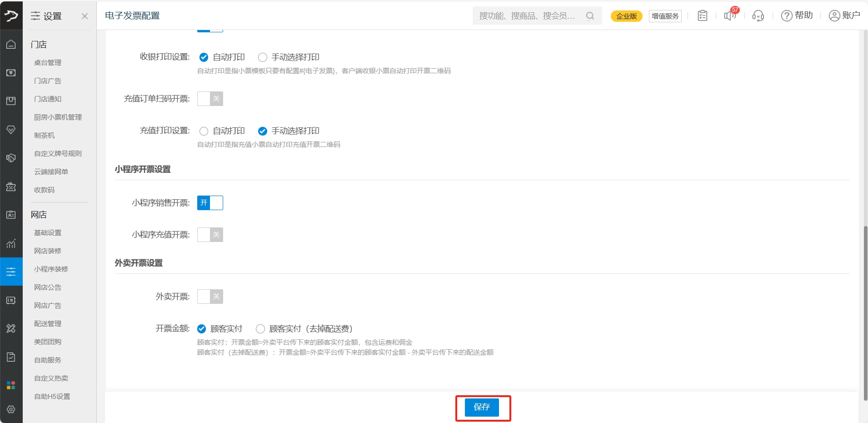Screen dimensions: 868x423
Task: Open the tag marketing icon in left rail
Action: pyautogui.click(x=11, y=158)
